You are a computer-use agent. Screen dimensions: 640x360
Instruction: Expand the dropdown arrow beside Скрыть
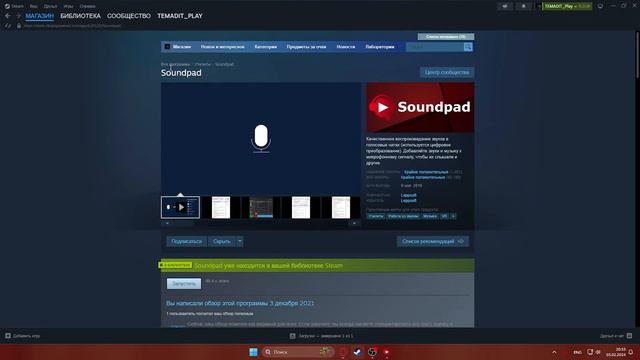[240, 241]
